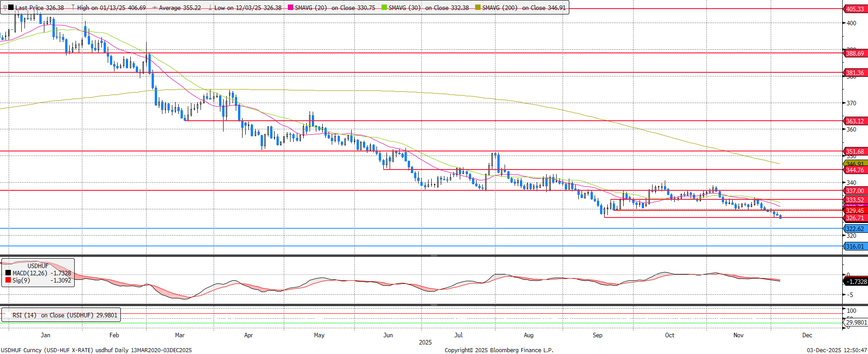Click the 351.68 red price level tag

pos(854,151)
